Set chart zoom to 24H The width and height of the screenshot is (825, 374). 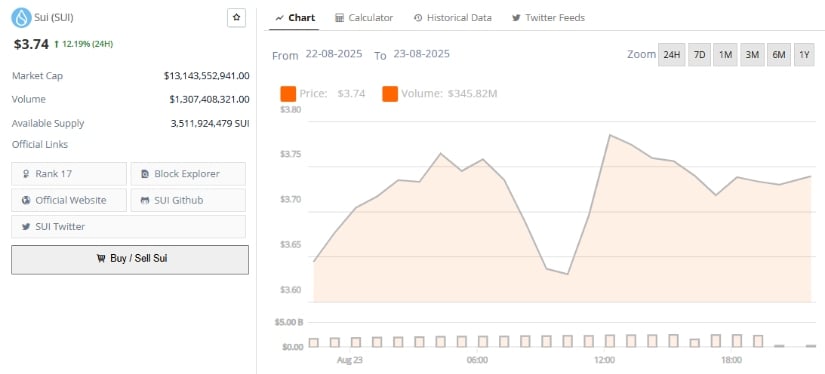coord(671,55)
